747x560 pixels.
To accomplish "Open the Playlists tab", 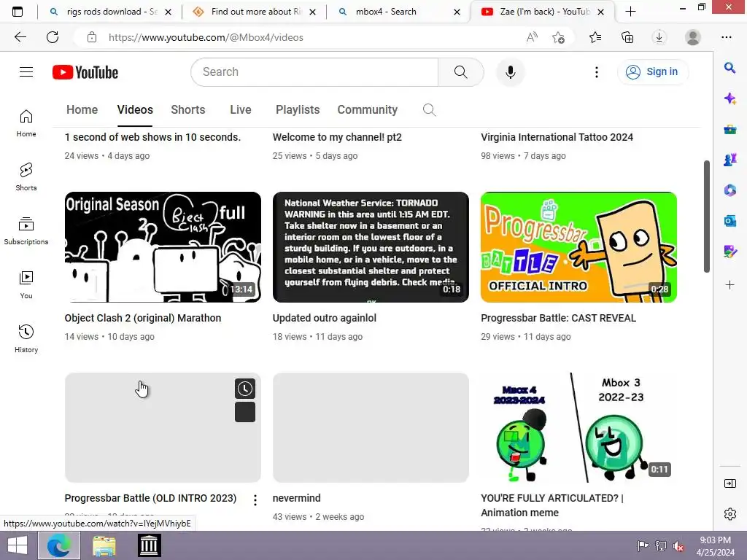I will coord(298,110).
